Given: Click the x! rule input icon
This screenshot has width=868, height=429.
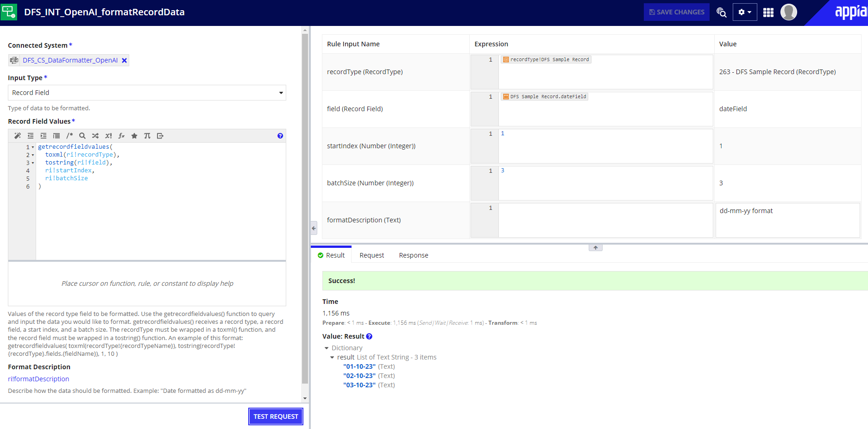Looking at the screenshot, I should coord(108,136).
